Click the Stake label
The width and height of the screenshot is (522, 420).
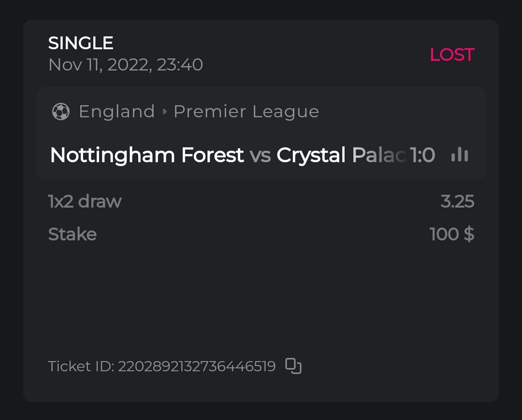(72, 234)
